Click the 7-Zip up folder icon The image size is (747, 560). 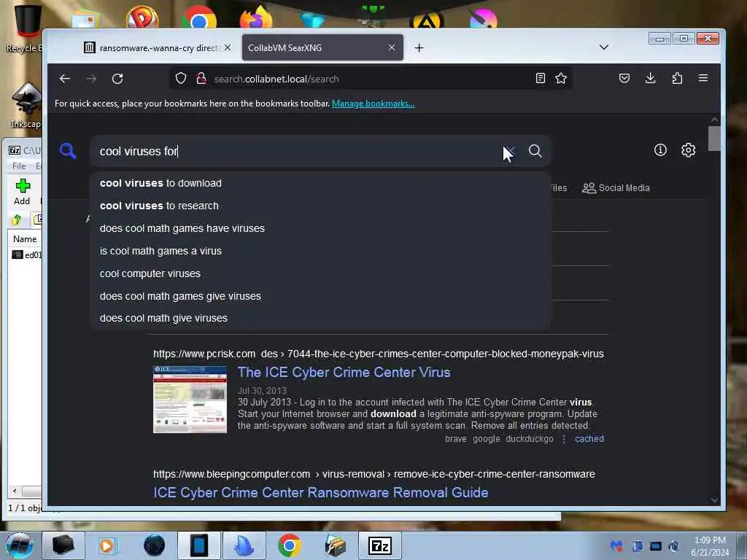click(x=17, y=219)
